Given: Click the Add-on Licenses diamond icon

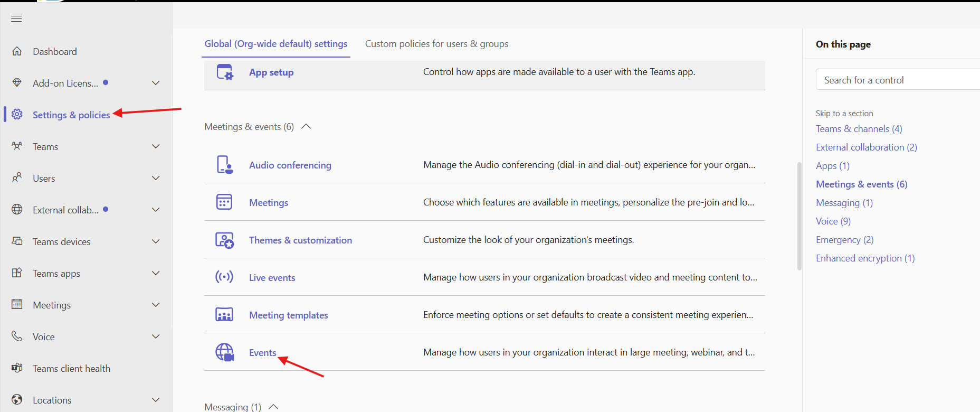Looking at the screenshot, I should click(x=17, y=83).
